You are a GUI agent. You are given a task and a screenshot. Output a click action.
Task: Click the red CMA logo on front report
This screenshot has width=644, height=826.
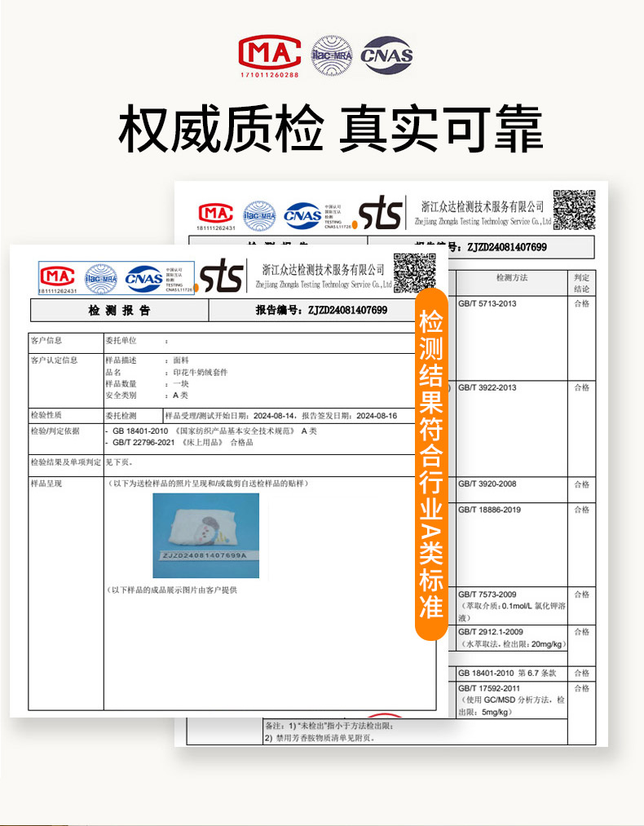point(58,276)
